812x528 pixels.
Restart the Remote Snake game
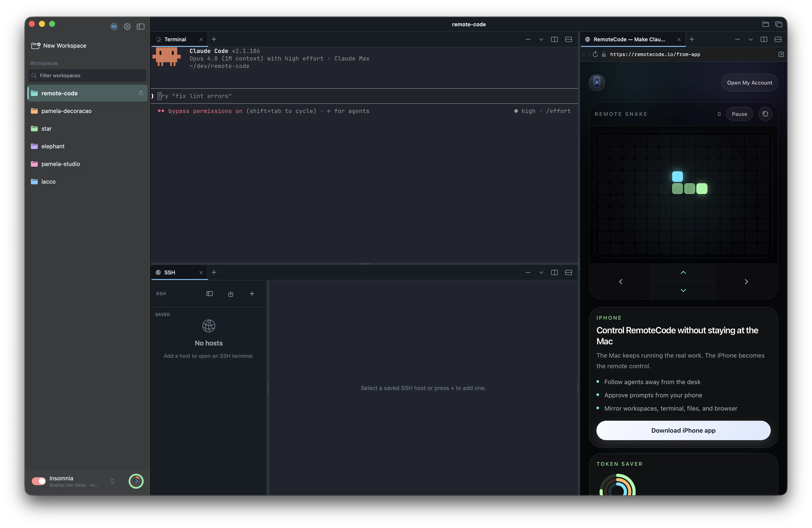click(x=765, y=114)
